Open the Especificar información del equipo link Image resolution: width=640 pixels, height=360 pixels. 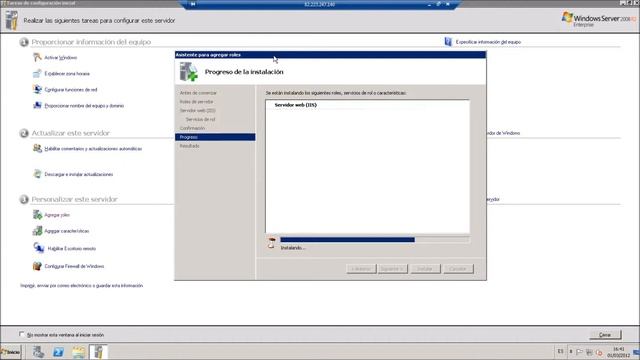488,42
